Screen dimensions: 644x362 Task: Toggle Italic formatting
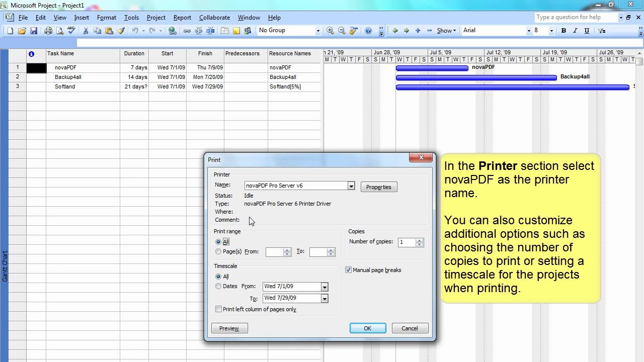pos(575,31)
